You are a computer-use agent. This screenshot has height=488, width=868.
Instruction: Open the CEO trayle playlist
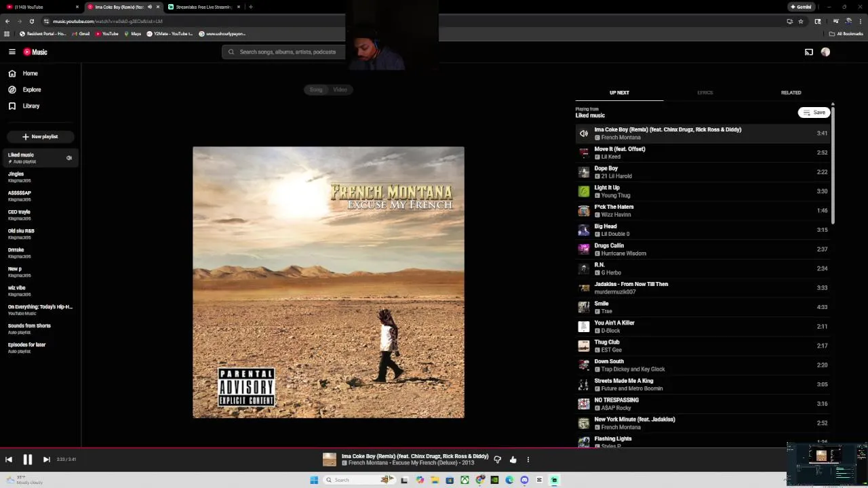click(x=40, y=215)
